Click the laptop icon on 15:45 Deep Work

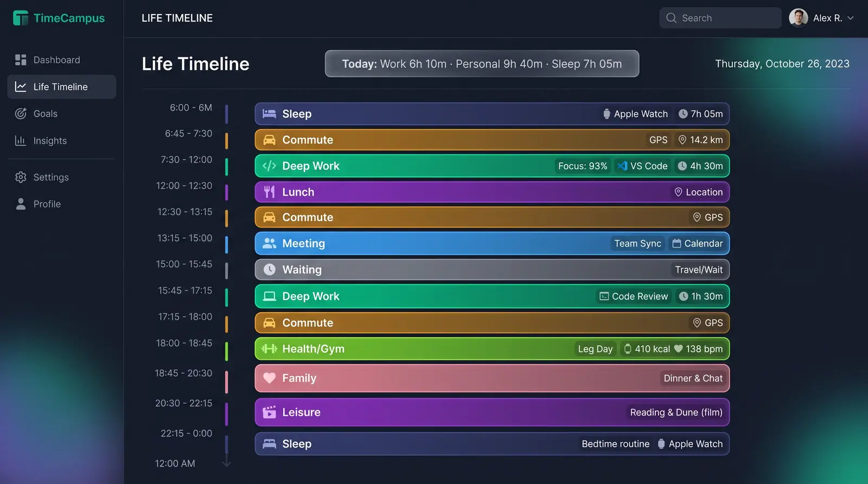click(x=269, y=296)
